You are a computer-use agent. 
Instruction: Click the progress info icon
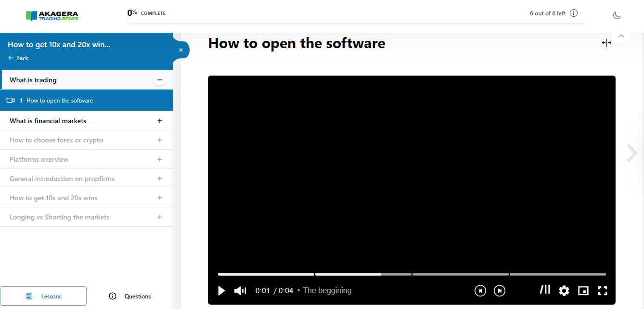pos(574,13)
